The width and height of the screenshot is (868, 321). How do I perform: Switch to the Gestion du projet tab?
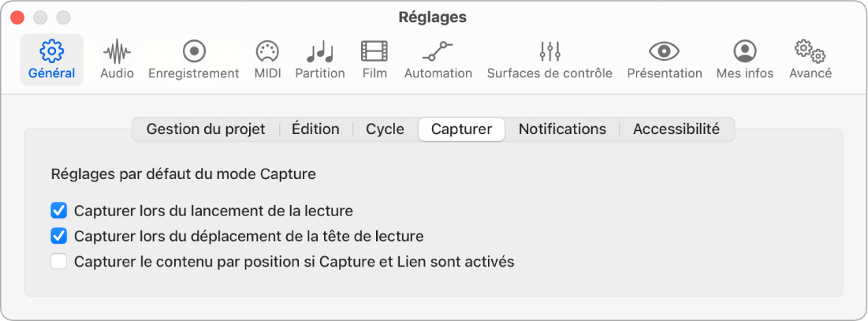click(206, 129)
